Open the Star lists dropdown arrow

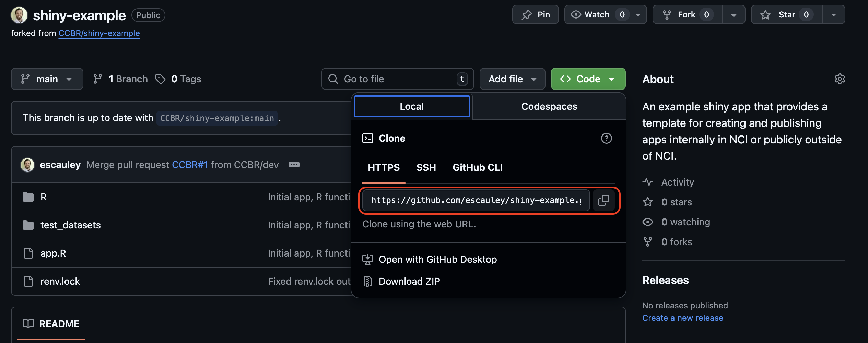click(833, 15)
